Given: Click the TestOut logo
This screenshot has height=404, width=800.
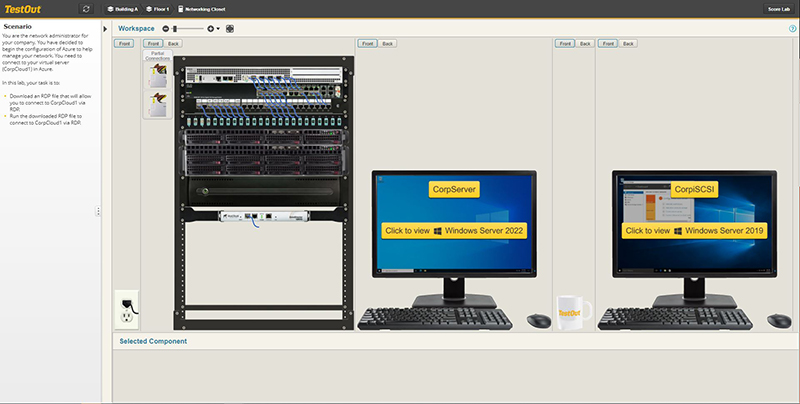Looking at the screenshot, I should pyautogui.click(x=22, y=9).
